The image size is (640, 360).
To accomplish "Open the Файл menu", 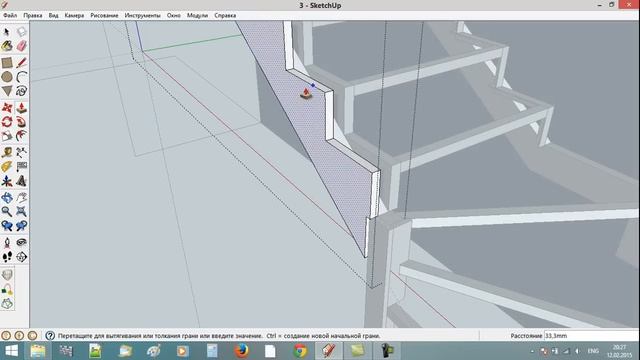I will click(10, 16).
